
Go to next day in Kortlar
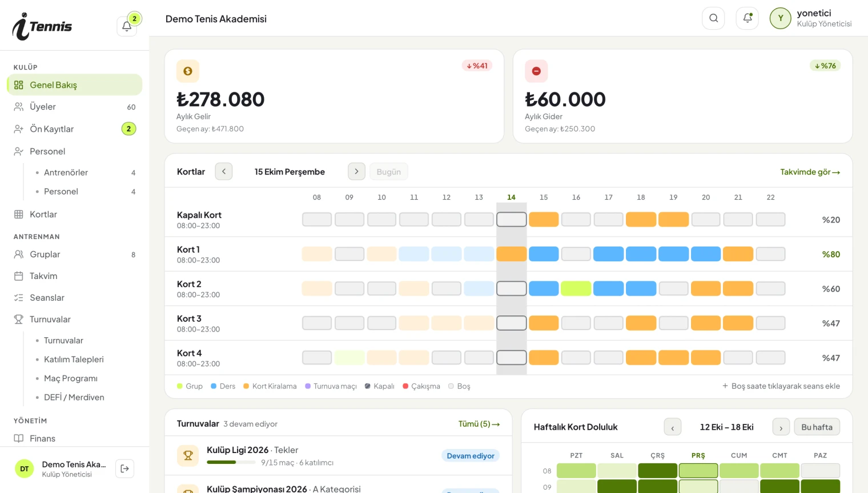(x=356, y=171)
